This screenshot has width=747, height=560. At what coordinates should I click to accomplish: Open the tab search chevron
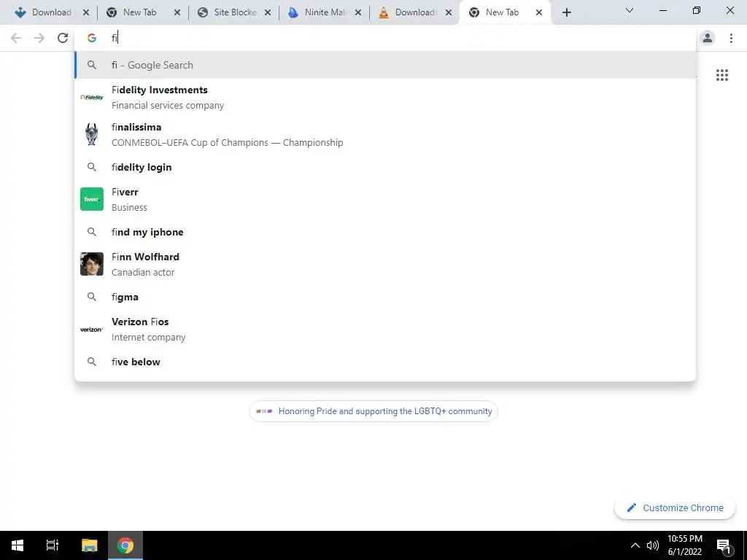click(x=630, y=10)
